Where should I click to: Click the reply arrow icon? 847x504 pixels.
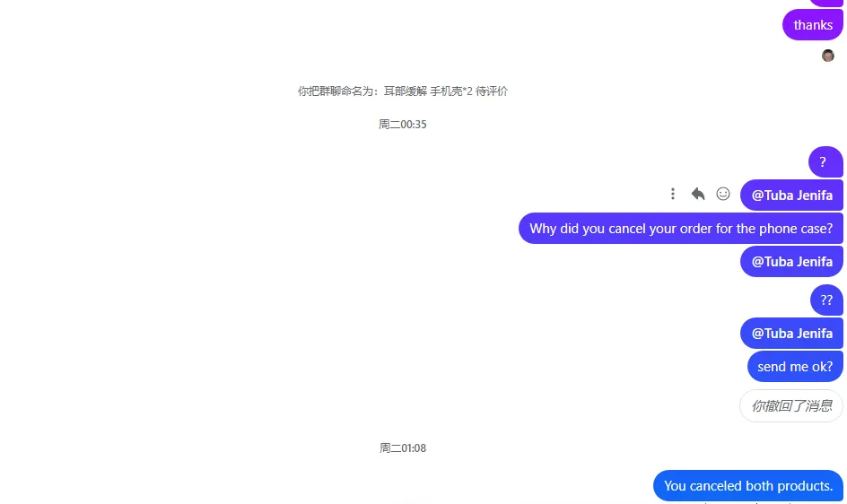pos(698,194)
